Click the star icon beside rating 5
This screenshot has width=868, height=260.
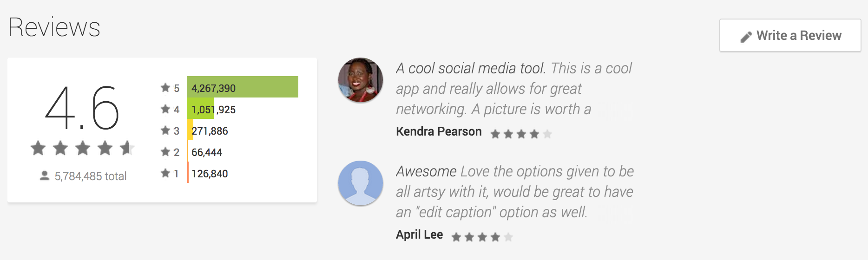pyautogui.click(x=165, y=87)
